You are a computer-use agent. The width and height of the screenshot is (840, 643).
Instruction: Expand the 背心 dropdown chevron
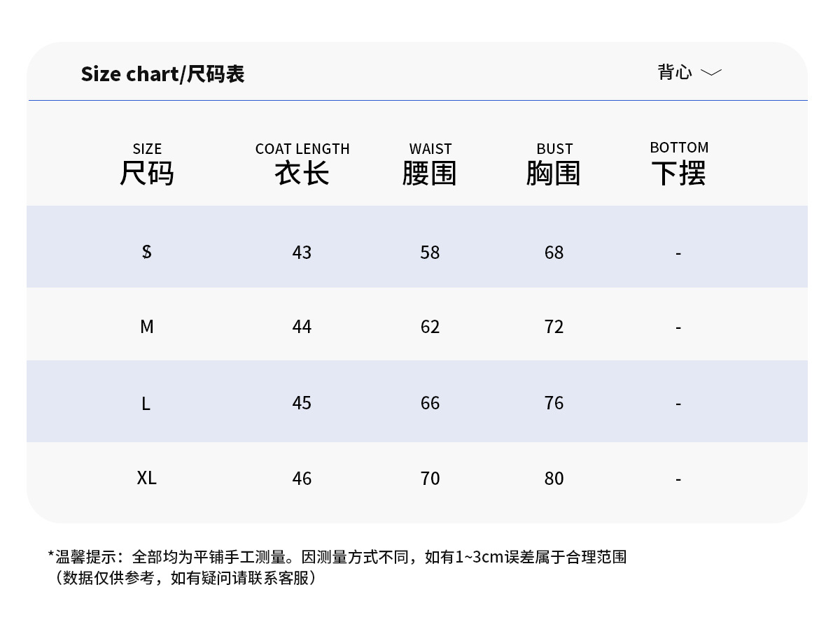710,73
